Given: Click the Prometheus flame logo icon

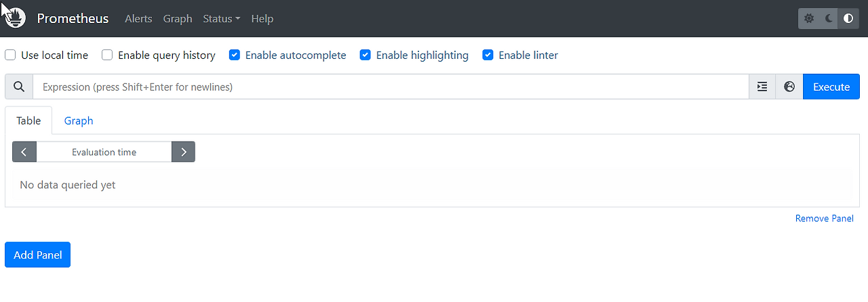Looking at the screenshot, I should click(x=15, y=18).
